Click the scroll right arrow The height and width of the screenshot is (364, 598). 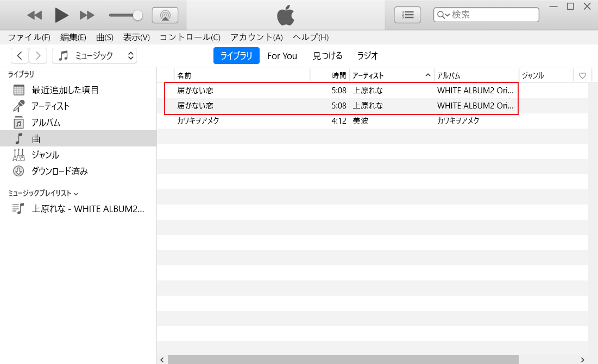582,360
